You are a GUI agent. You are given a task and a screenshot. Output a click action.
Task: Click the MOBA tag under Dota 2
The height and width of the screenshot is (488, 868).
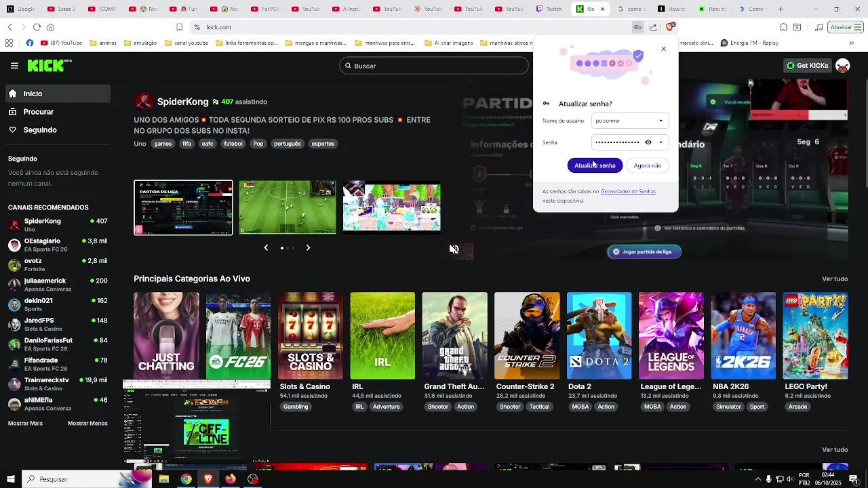(580, 407)
